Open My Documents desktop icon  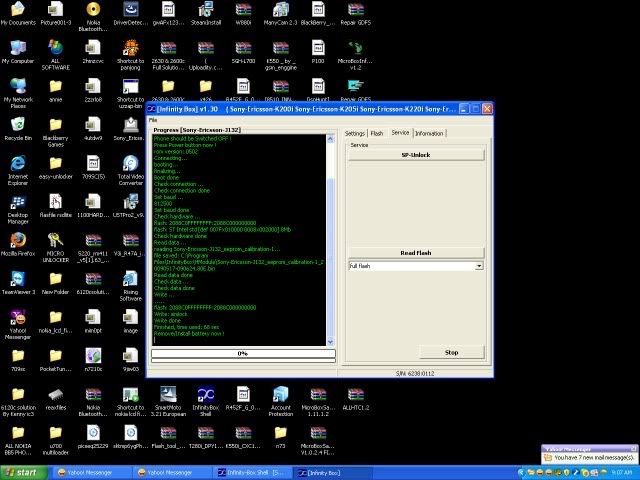18,14
